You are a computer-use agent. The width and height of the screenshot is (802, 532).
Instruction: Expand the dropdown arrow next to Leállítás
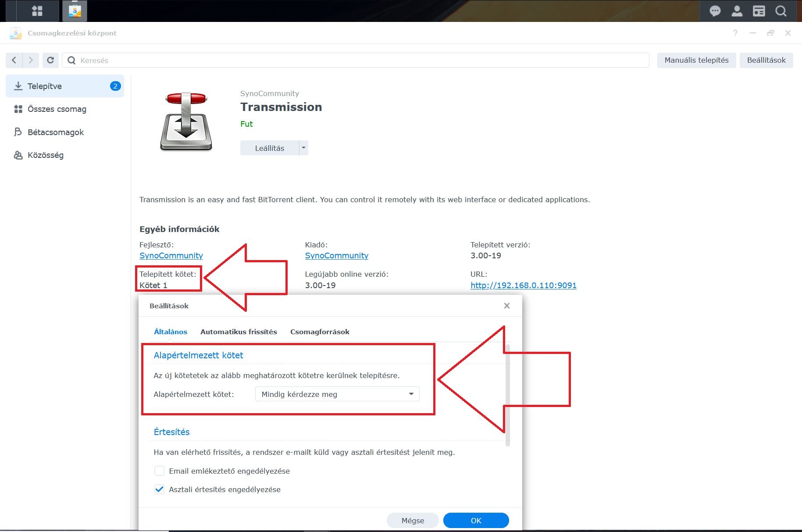tap(303, 148)
